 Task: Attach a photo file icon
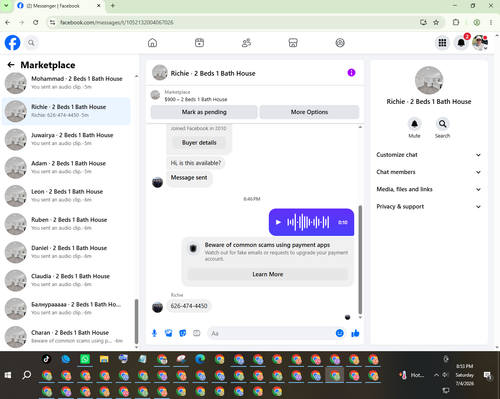pos(169,333)
